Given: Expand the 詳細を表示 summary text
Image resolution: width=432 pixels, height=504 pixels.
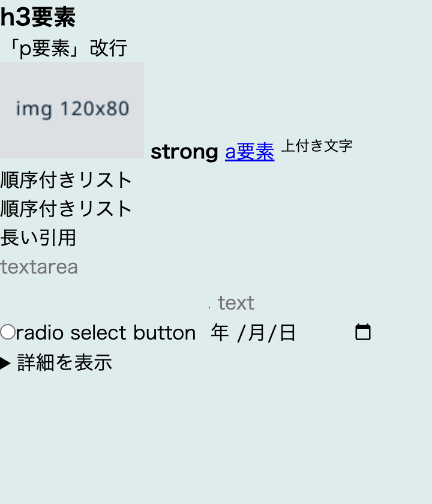Looking at the screenshot, I should point(64,363).
